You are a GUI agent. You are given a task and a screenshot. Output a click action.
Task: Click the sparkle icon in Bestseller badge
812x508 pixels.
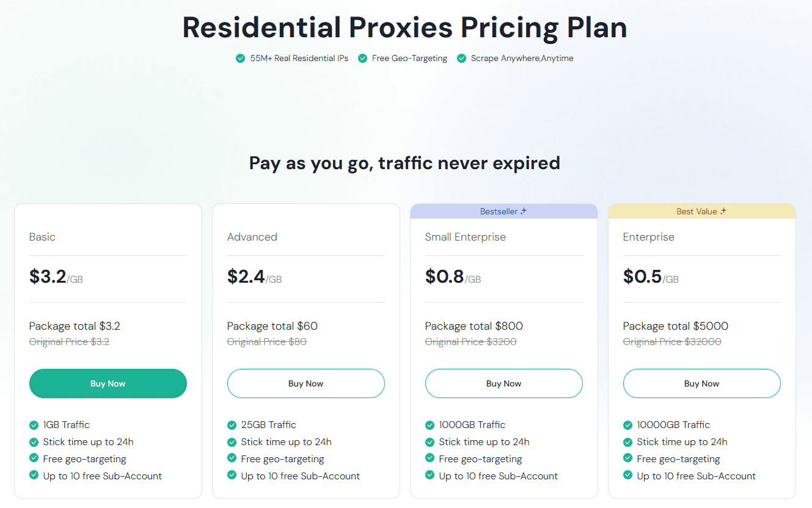(x=524, y=211)
